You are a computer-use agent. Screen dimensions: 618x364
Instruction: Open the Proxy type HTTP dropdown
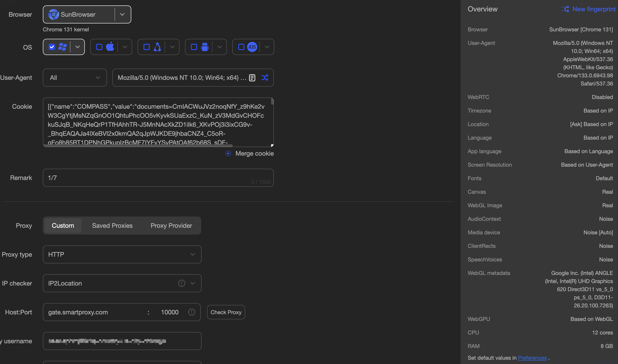click(x=122, y=254)
